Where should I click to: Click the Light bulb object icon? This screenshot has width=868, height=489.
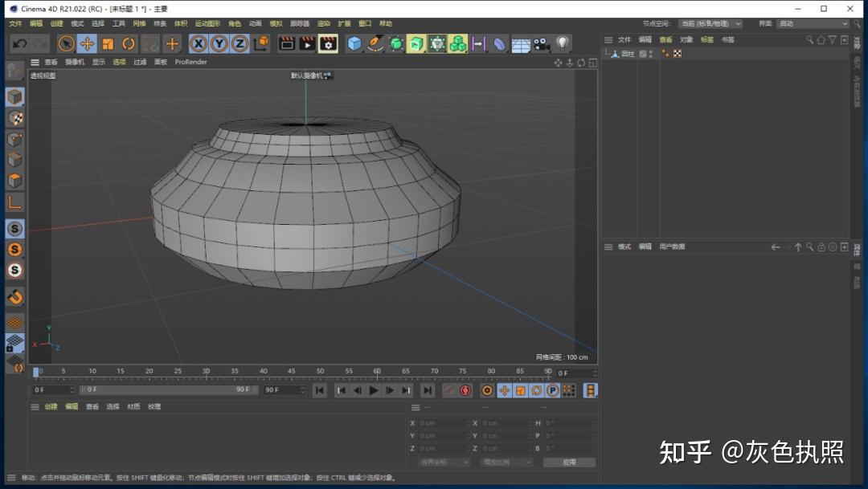pos(563,43)
